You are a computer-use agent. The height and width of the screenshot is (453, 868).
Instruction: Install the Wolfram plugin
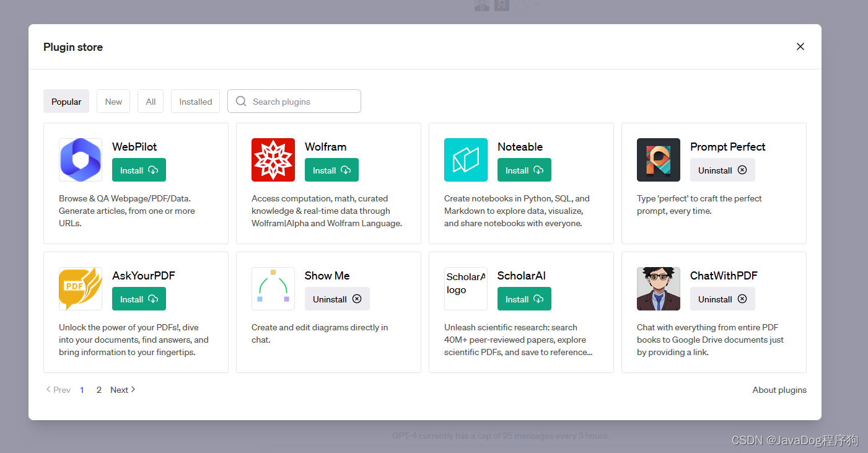click(x=331, y=170)
